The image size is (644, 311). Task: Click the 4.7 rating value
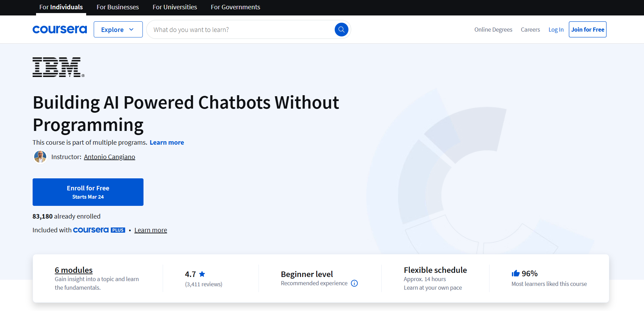(191, 274)
